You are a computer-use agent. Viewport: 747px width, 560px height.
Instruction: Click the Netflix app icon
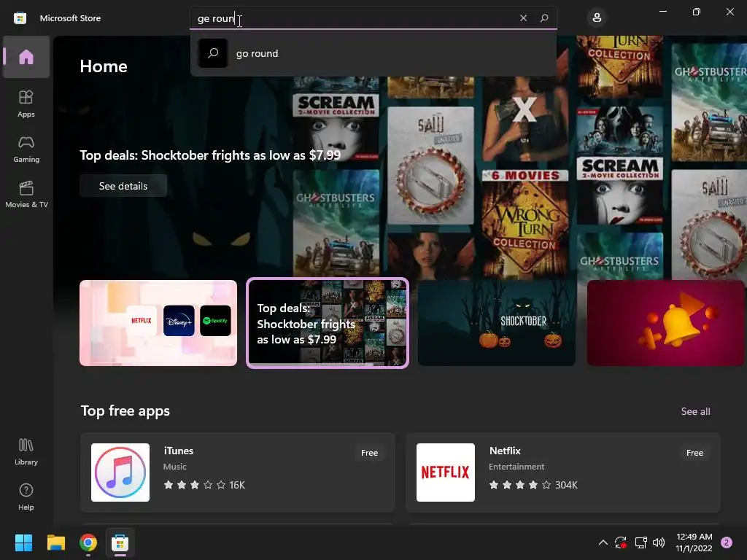pyautogui.click(x=446, y=472)
